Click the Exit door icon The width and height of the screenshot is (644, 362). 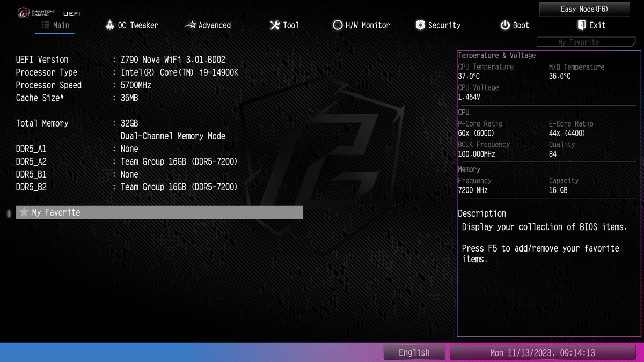coord(581,25)
